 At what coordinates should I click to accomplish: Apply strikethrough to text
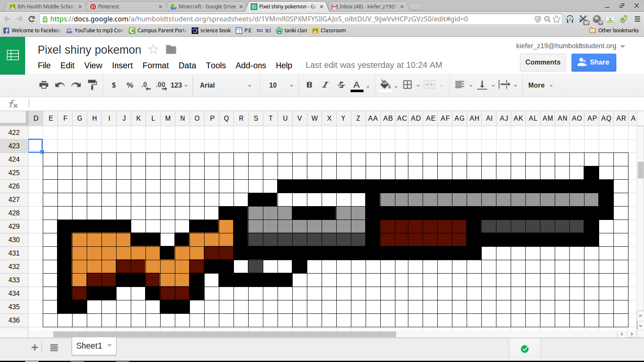coord(341,85)
